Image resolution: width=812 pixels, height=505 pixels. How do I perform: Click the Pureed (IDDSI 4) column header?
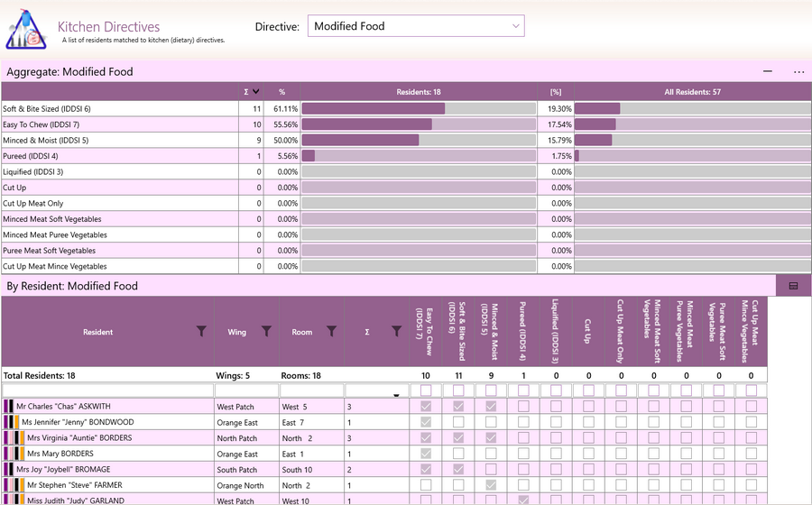click(523, 332)
